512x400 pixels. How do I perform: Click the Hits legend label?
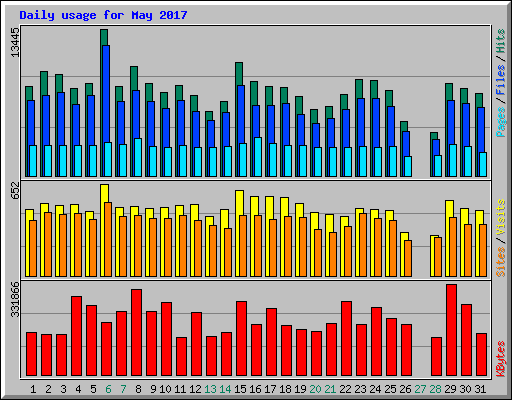[501, 41]
